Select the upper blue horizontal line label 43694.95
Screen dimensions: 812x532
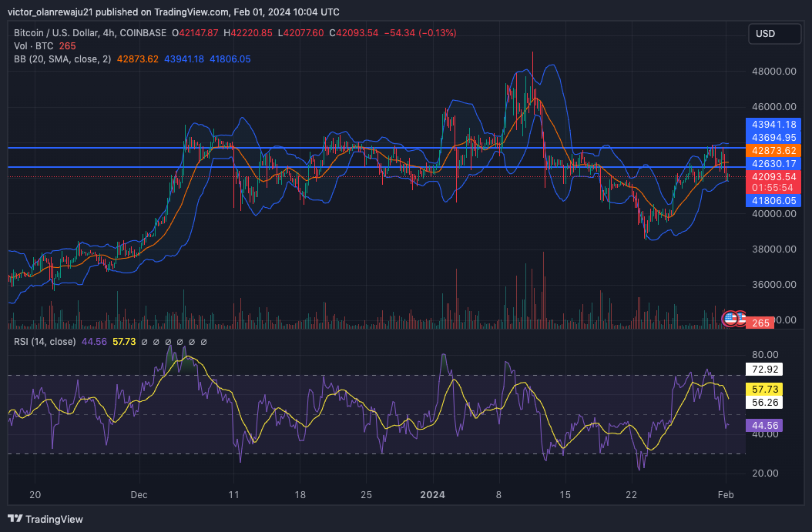(773, 138)
